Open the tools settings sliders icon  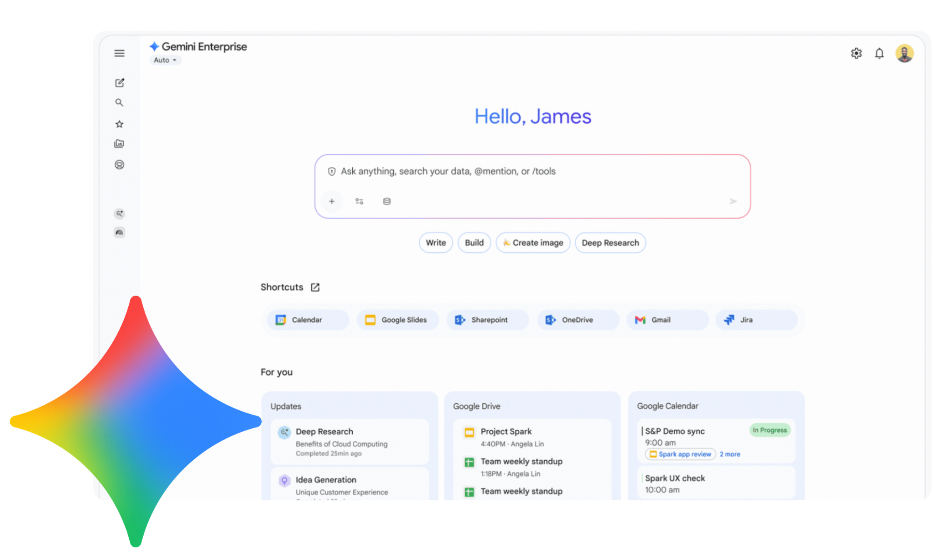coord(359,201)
